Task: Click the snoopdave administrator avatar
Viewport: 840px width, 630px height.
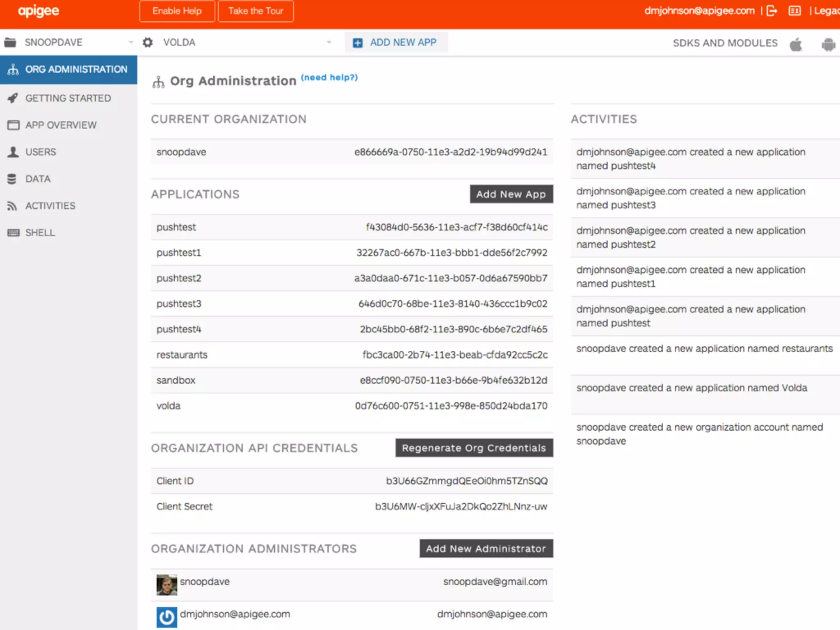Action: pos(167,584)
